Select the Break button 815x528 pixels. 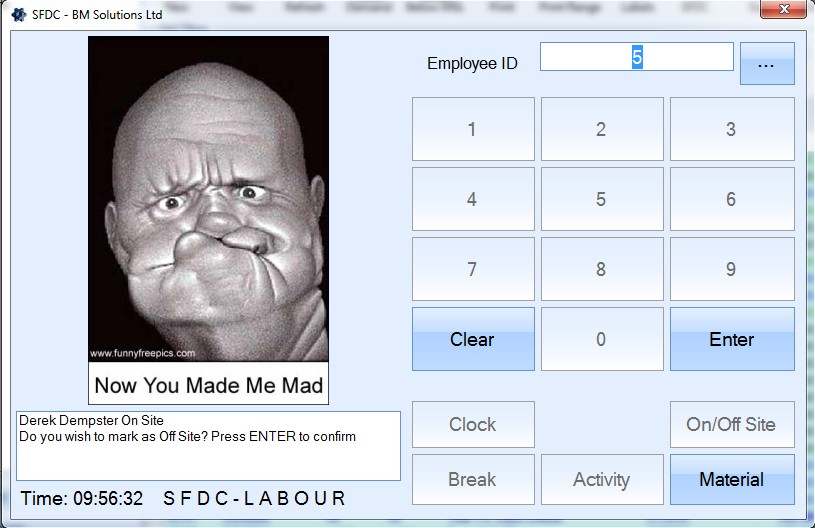point(473,480)
